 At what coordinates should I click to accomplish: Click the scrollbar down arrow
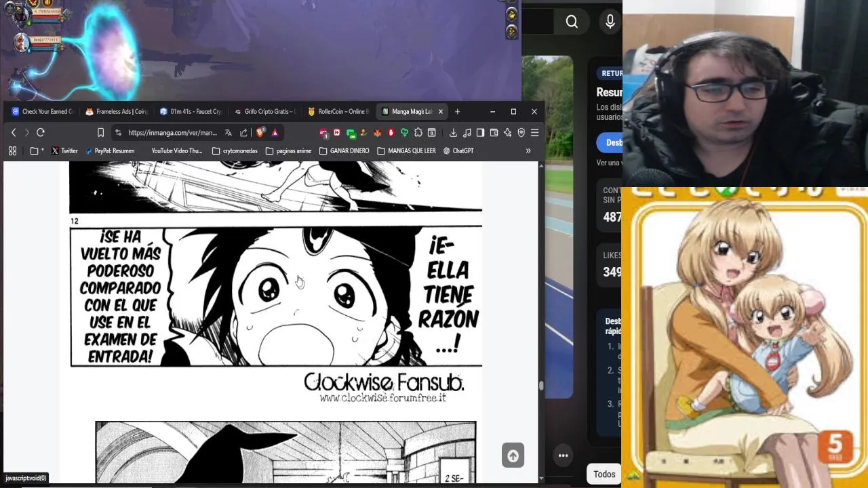click(541, 479)
